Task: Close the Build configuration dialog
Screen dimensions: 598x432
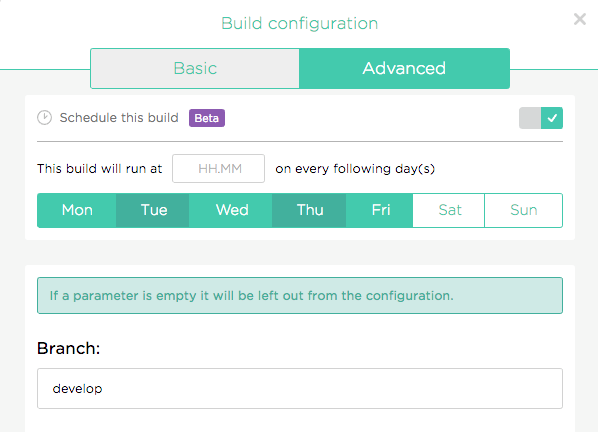Action: (579, 19)
